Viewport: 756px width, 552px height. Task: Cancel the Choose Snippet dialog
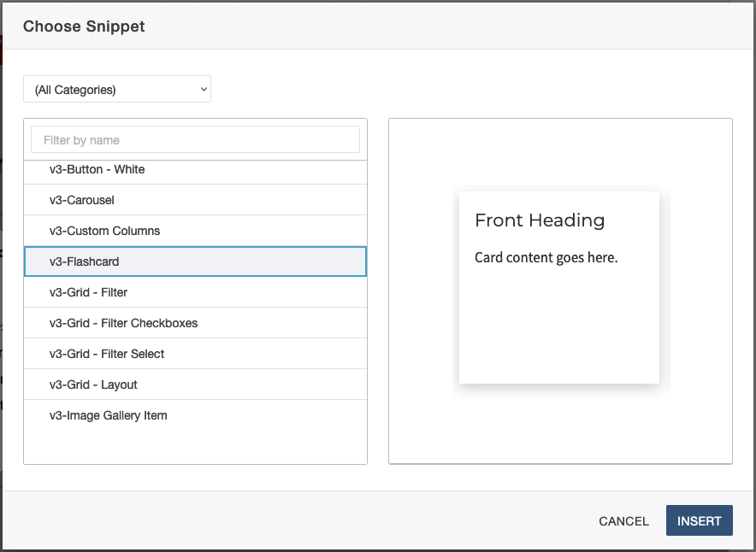tap(623, 521)
